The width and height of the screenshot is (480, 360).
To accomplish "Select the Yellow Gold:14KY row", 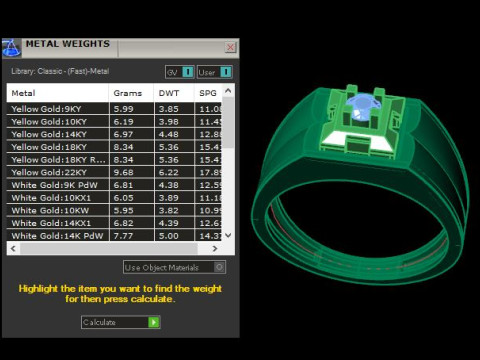I will [114, 134].
